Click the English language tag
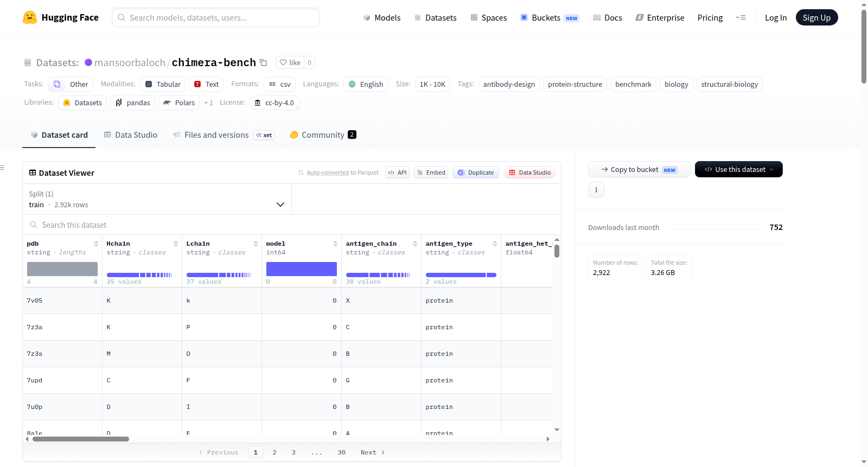Image resolution: width=868 pixels, height=467 pixels. click(x=366, y=84)
